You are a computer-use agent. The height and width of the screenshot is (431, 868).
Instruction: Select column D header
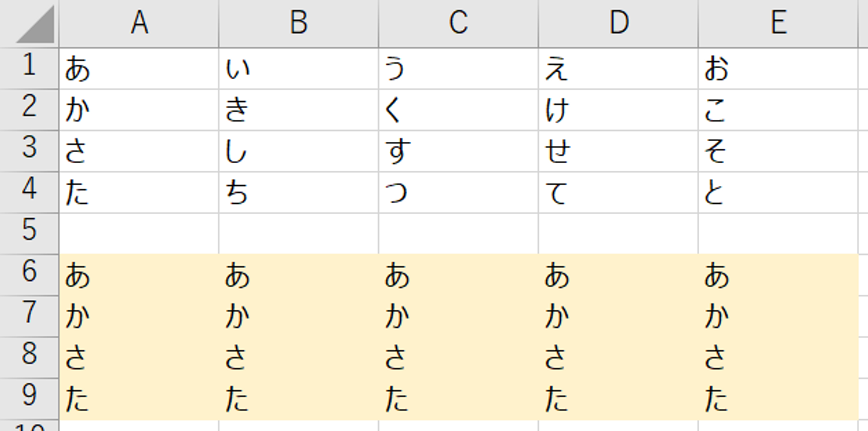point(618,23)
